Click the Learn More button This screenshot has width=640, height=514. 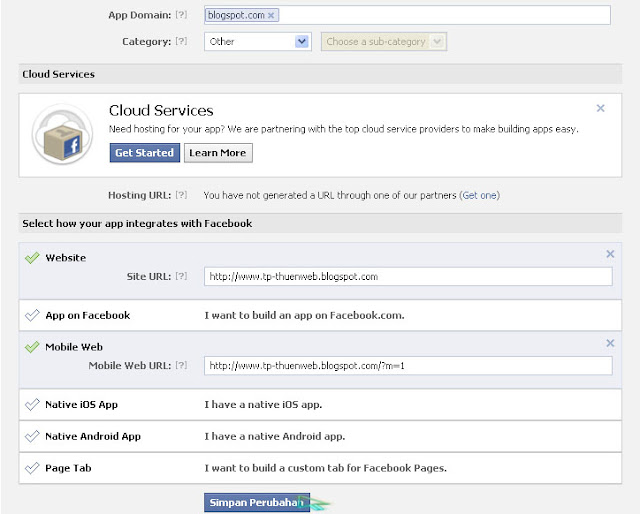click(218, 153)
